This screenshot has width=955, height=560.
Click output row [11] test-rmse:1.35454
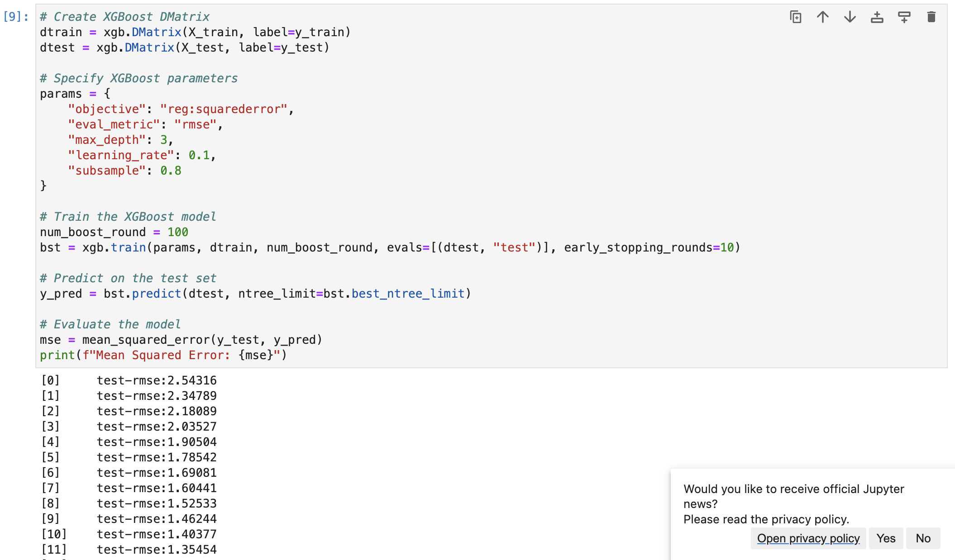click(x=129, y=550)
